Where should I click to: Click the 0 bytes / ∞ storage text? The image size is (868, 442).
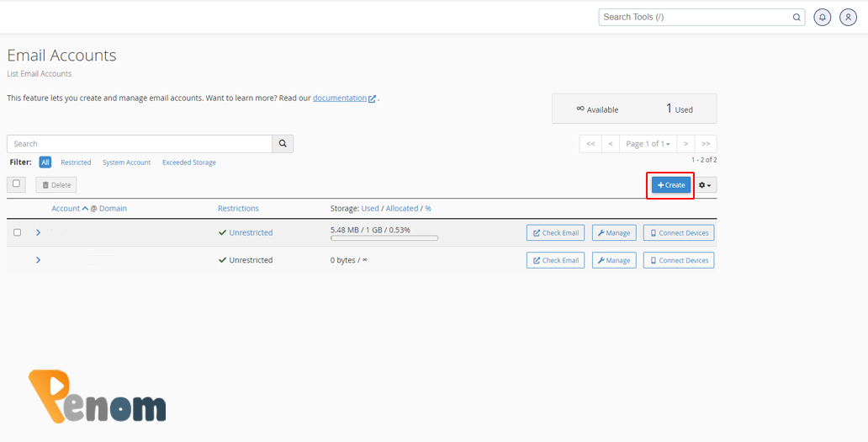[x=349, y=260]
